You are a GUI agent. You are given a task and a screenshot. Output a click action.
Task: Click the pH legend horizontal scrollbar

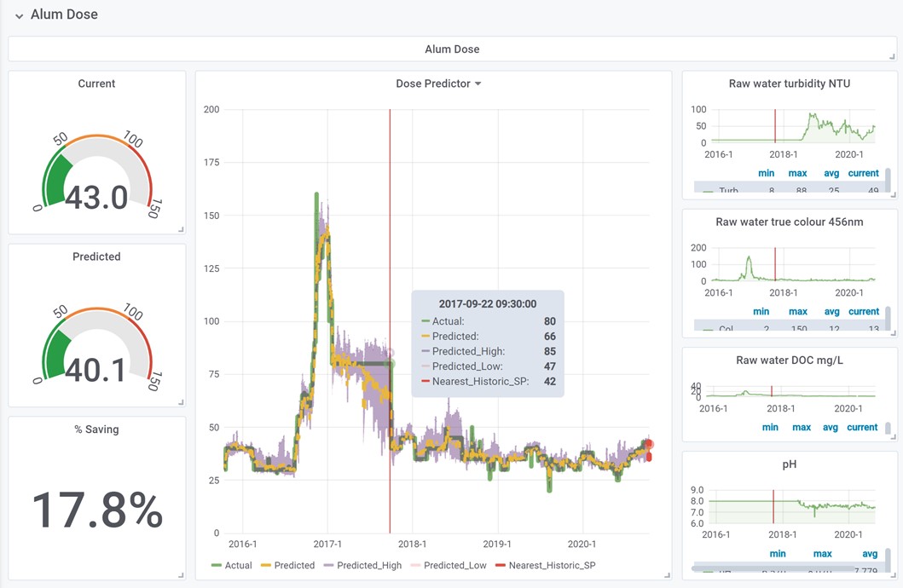(x=776, y=568)
